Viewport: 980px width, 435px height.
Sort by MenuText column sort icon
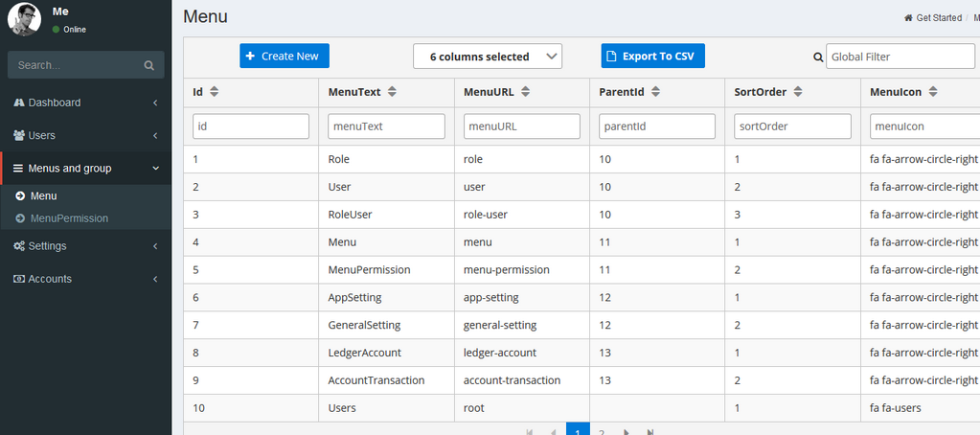[x=393, y=92]
